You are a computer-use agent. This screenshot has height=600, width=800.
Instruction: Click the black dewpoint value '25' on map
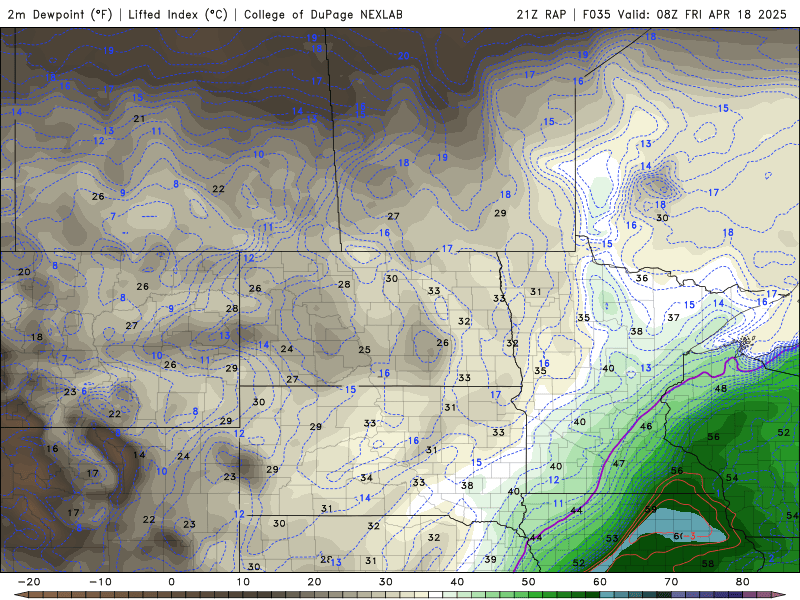coord(364,349)
